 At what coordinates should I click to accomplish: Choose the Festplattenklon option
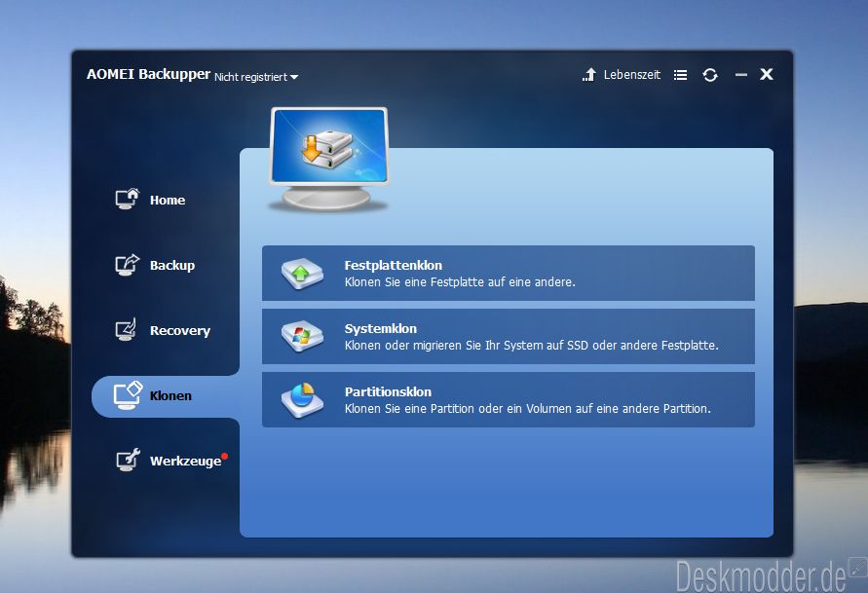[509, 274]
